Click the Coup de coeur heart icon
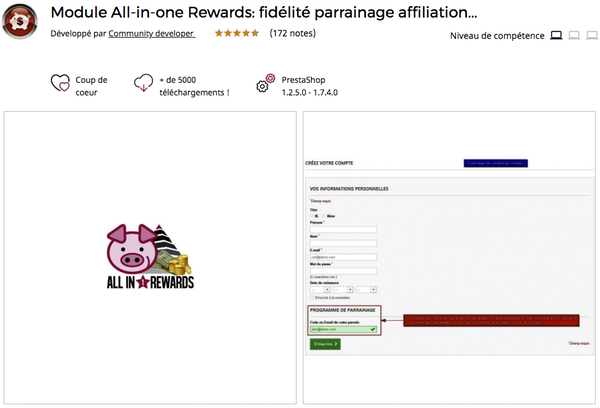 point(60,86)
